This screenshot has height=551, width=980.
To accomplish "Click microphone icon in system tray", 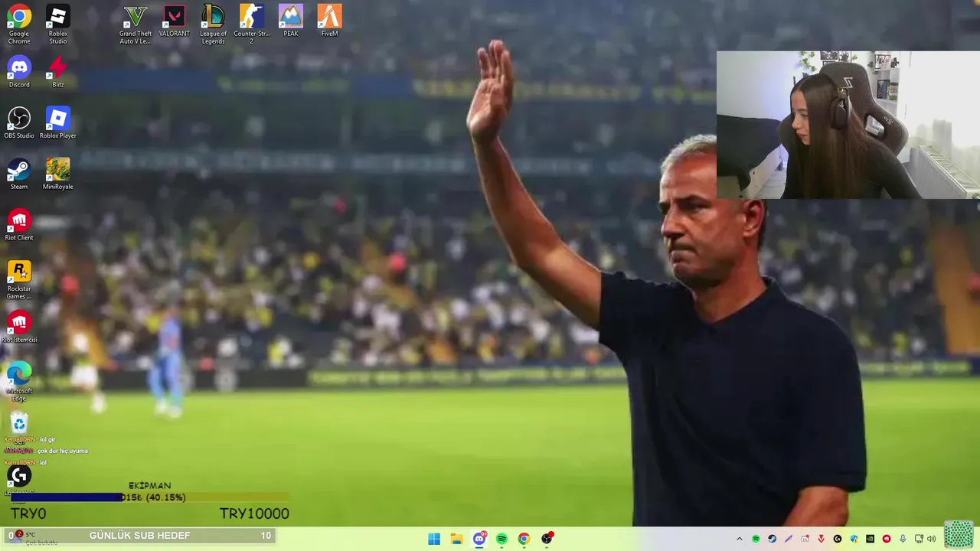I will 903,539.
